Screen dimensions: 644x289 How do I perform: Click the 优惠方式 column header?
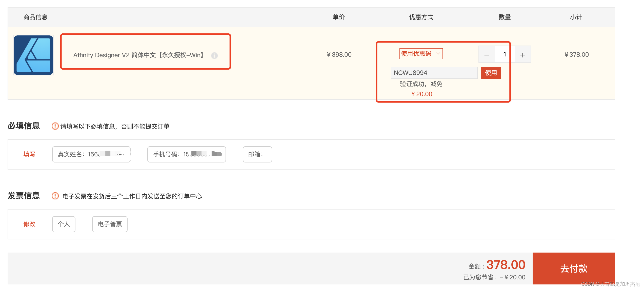[421, 17]
